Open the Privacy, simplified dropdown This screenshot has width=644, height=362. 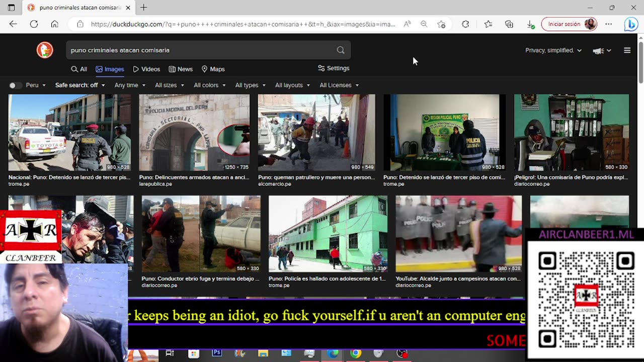(x=553, y=50)
